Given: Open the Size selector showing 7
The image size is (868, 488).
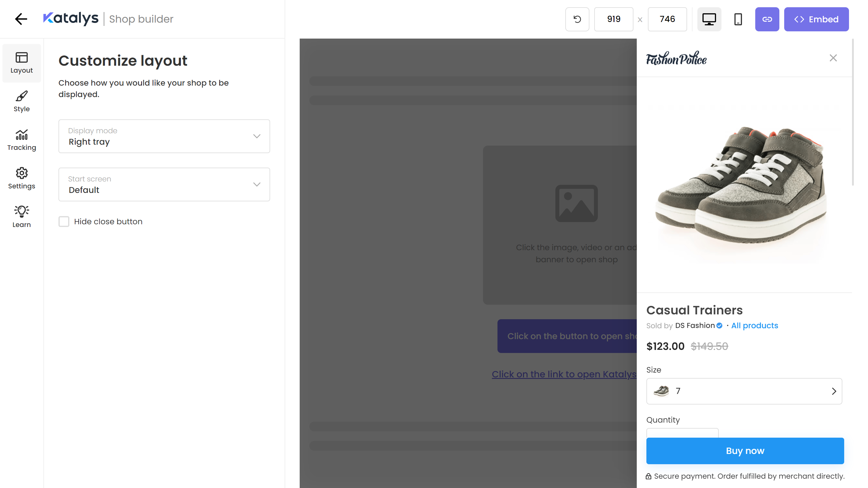Looking at the screenshot, I should point(744,391).
